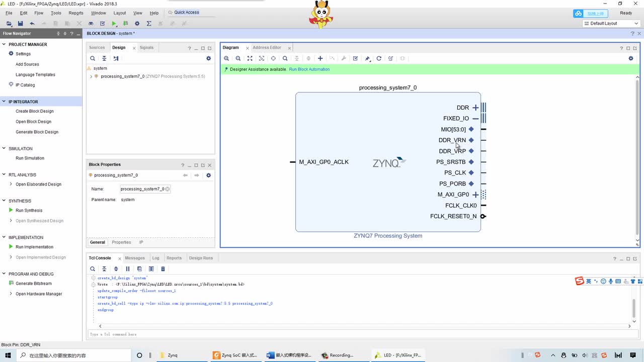Open the Block Properties settings gear
Image resolution: width=644 pixels, height=362 pixels.
[208, 175]
